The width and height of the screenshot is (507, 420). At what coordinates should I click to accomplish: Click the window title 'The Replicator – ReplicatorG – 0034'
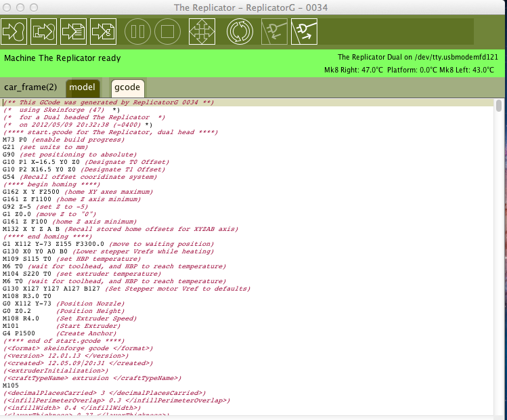[x=251, y=7]
